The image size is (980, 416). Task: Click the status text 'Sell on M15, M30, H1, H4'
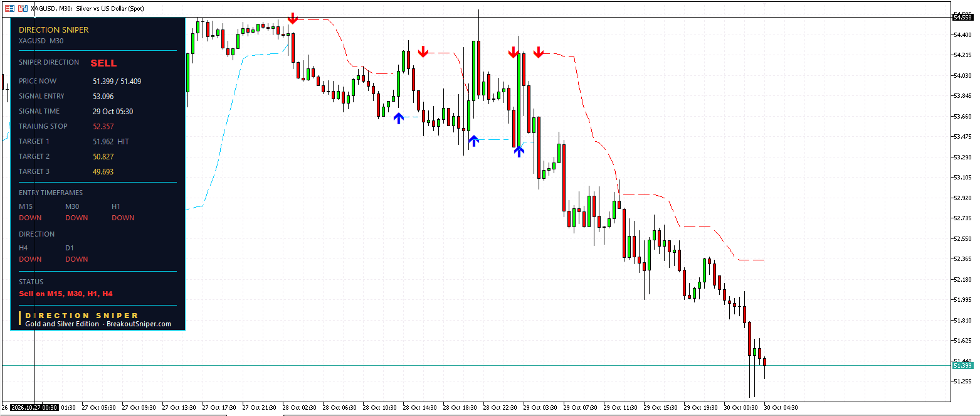66,293
